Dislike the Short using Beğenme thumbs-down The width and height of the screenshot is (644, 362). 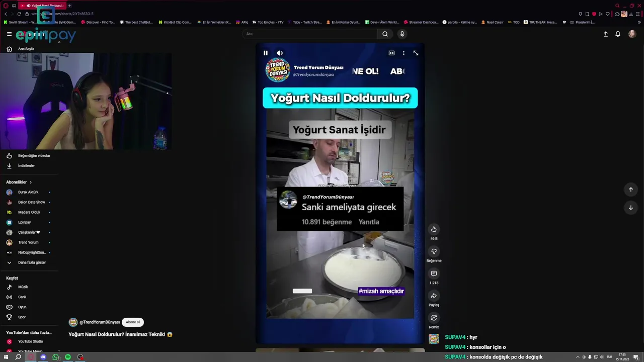[x=434, y=251]
